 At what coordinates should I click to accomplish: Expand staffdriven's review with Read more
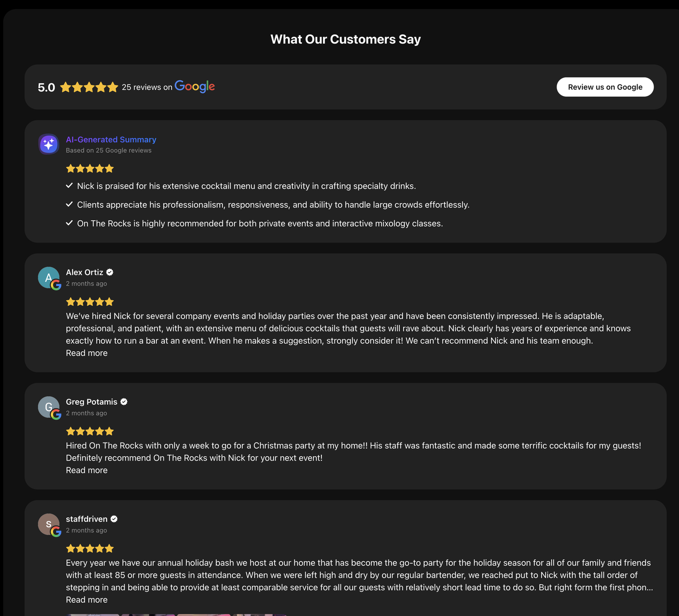(86, 600)
